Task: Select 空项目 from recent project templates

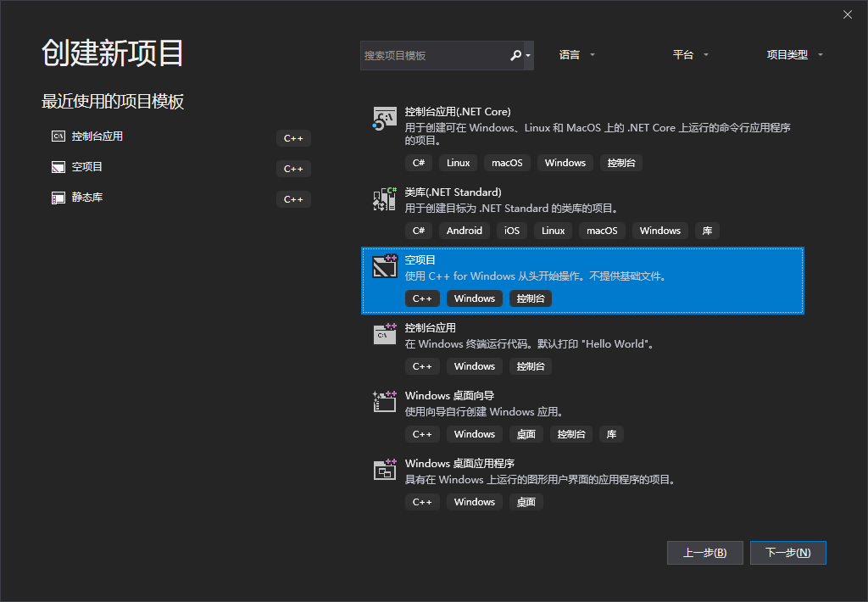Action: tap(86, 167)
